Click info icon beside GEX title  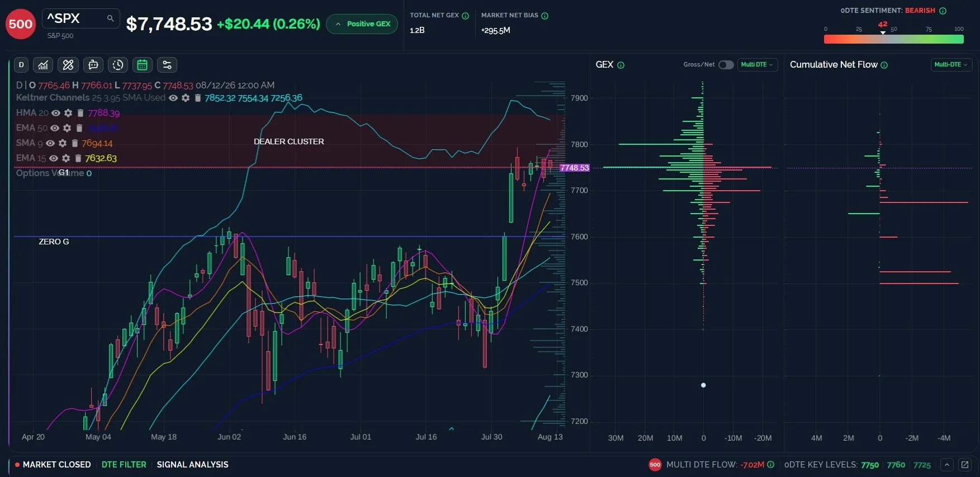[621, 65]
